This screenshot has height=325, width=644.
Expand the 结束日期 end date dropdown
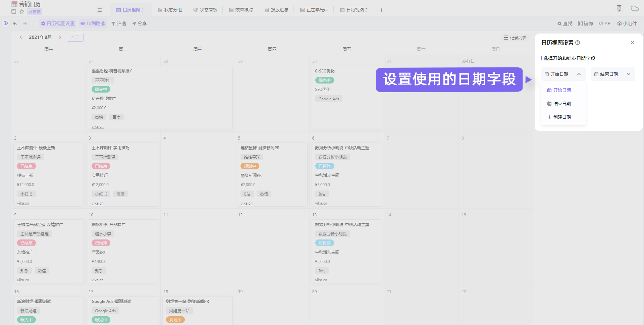[x=613, y=74]
